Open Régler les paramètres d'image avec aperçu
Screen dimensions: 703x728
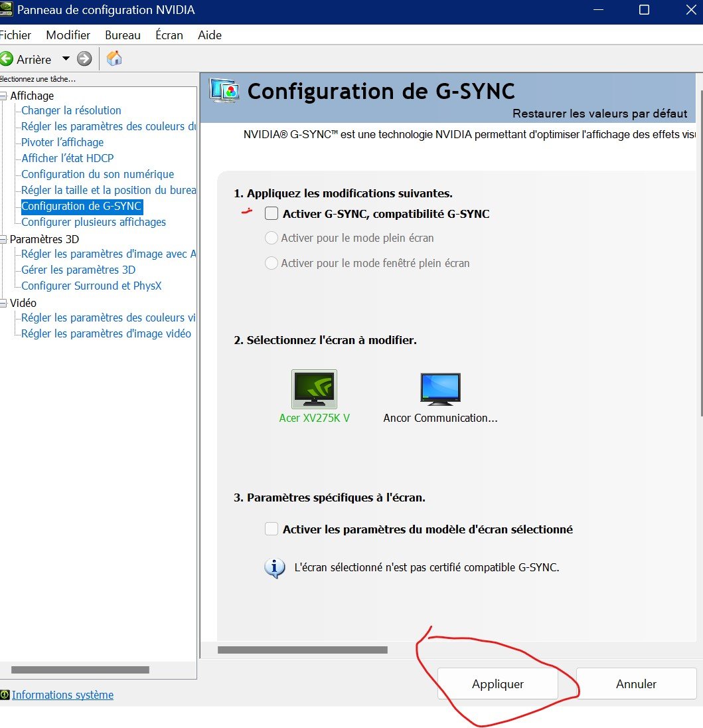tap(109, 254)
